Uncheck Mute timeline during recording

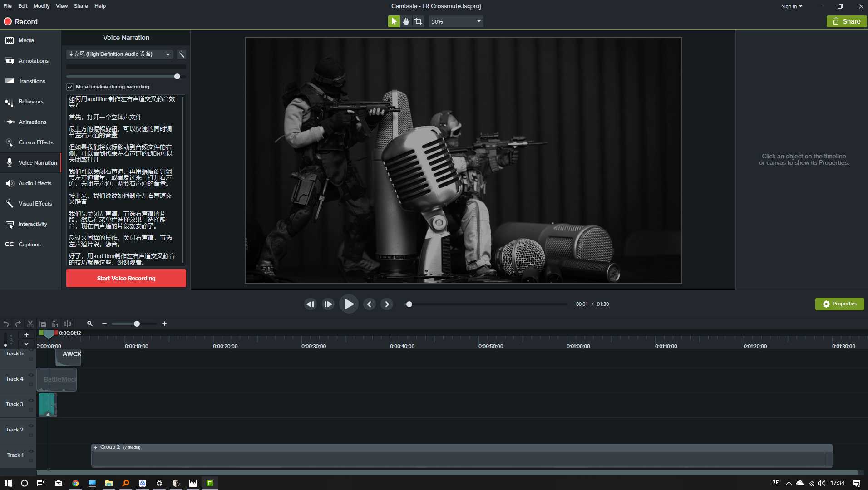pos(70,87)
